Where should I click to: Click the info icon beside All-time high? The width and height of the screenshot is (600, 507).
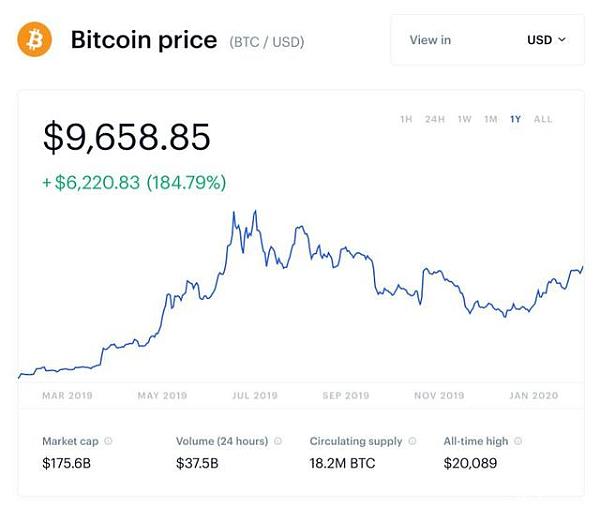[519, 441]
